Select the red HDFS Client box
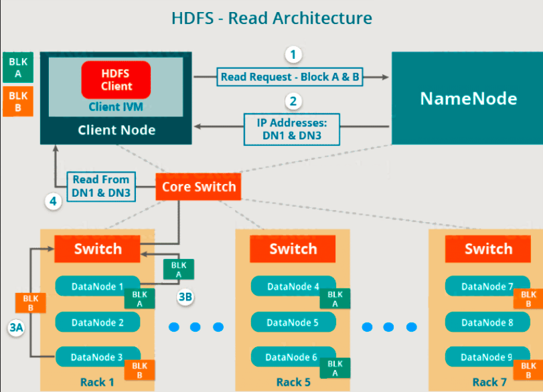Screen dimensions: 543x392 [116, 80]
